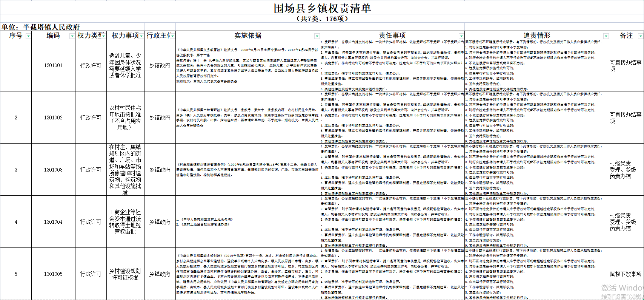Select the code cell 1301001
Viewport: 644px width, 300px height.
(x=53, y=65)
